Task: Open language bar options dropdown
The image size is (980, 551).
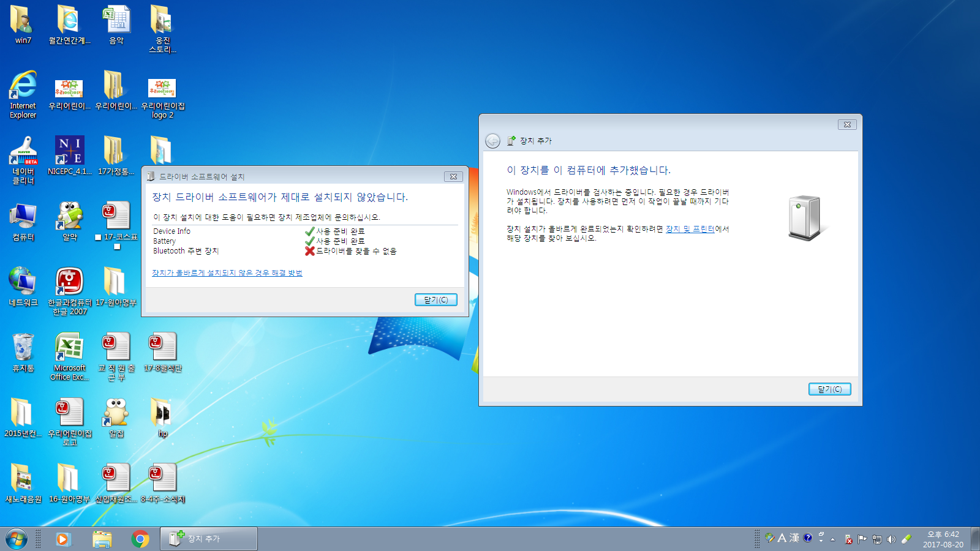Action: (821, 542)
